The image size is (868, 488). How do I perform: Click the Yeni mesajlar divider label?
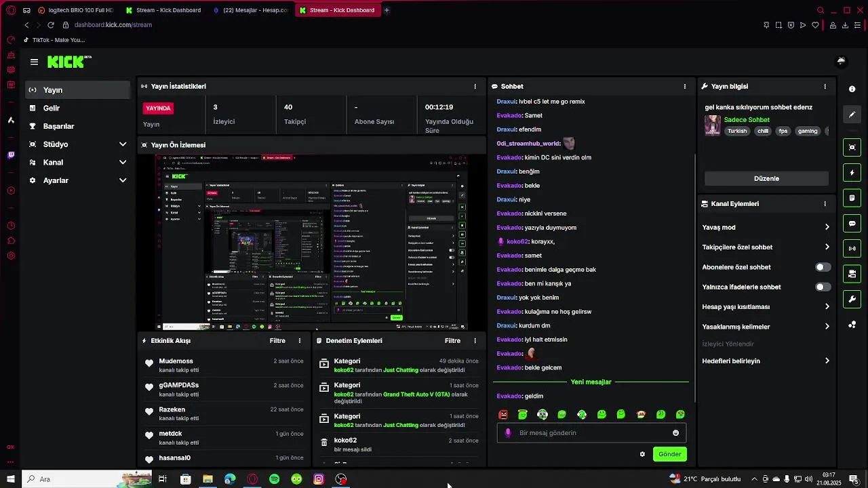(x=591, y=382)
